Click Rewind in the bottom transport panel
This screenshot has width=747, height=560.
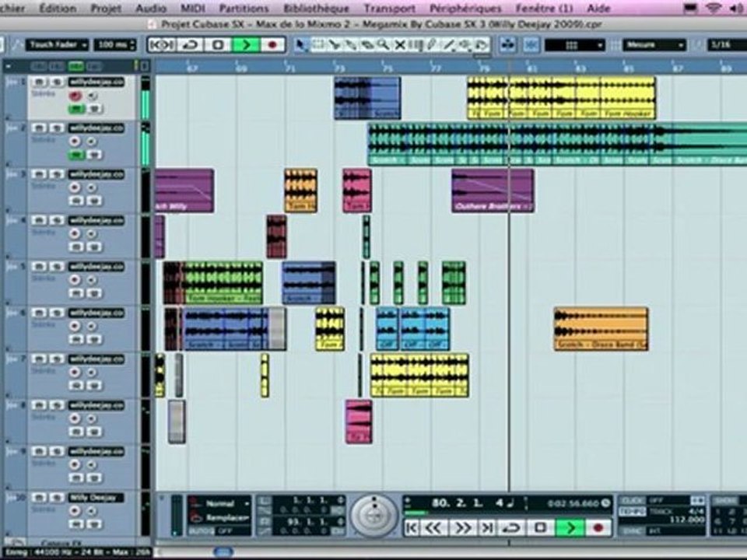tap(433, 527)
